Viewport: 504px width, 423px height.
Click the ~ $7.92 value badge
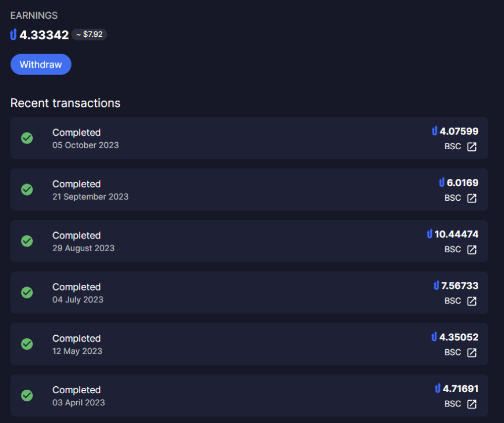click(x=89, y=34)
